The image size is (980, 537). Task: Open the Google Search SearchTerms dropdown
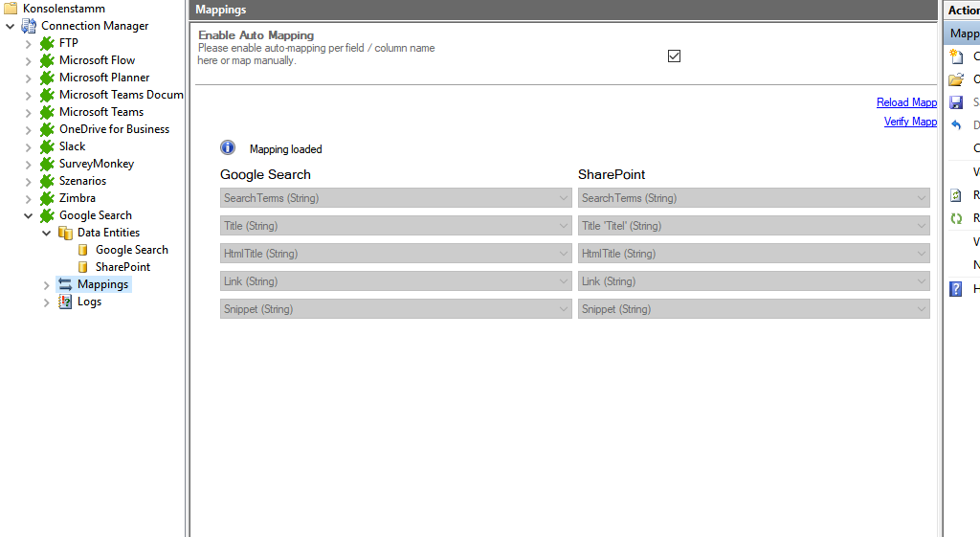pos(564,198)
